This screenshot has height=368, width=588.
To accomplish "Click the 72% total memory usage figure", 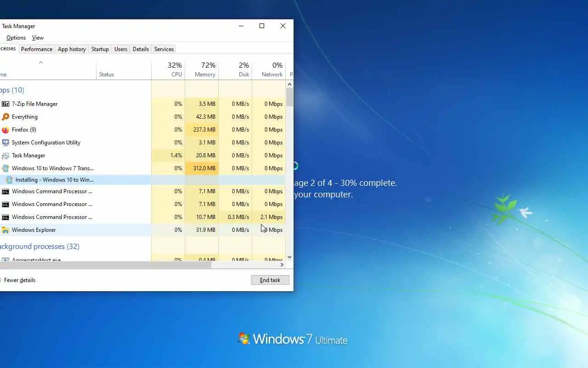I will tap(208, 65).
